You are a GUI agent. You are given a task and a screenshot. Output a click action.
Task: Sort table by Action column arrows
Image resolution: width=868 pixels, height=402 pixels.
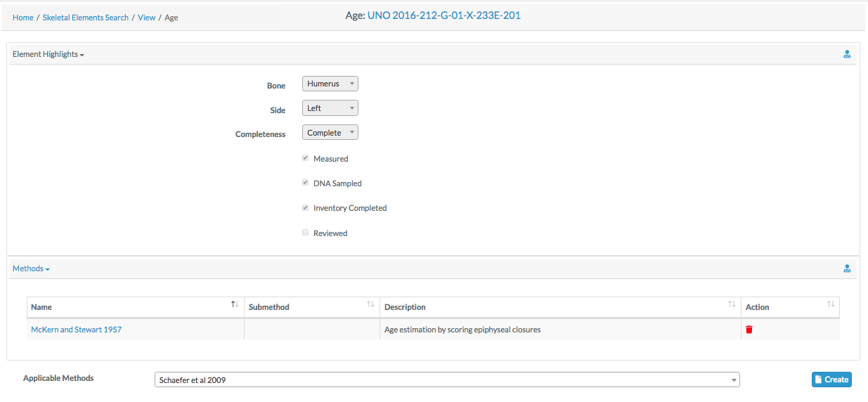[x=831, y=305]
